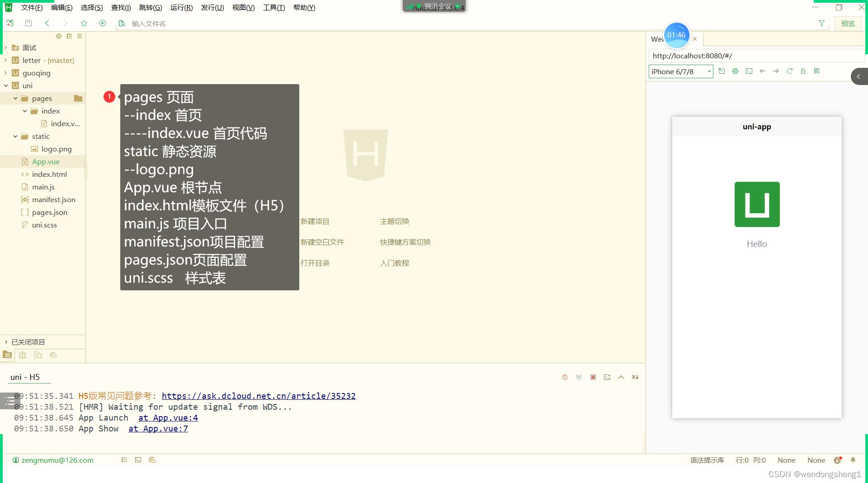
Task: Open a new file via toolbar icon
Action: (x=9, y=23)
